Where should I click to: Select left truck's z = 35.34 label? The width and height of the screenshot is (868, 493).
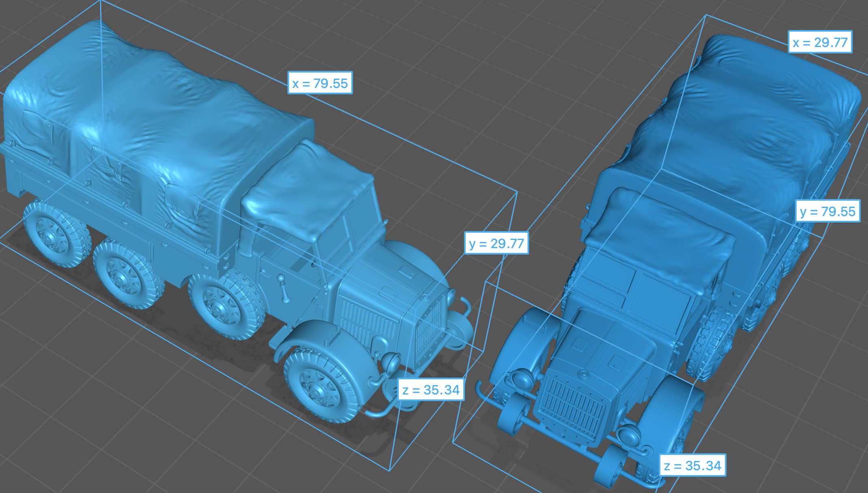pyautogui.click(x=431, y=390)
